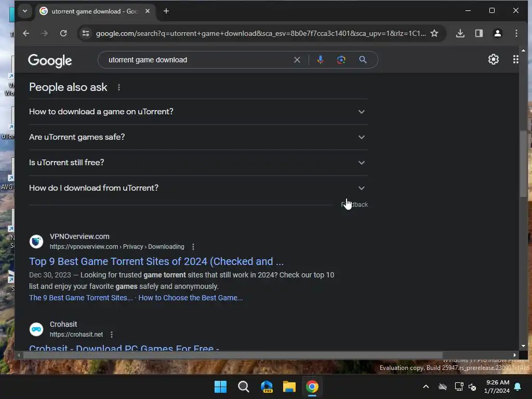The width and height of the screenshot is (532, 399).
Task: Go back to the previous page
Action: point(26,33)
